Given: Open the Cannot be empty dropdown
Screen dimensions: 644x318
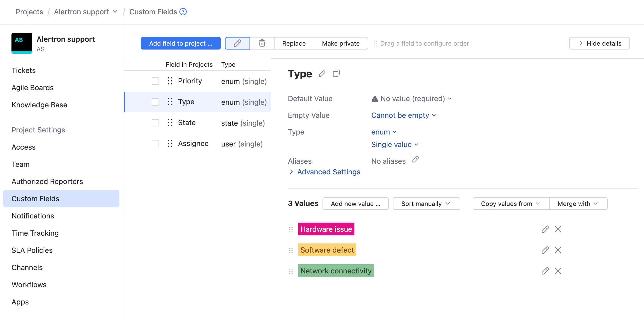Looking at the screenshot, I should [x=403, y=115].
